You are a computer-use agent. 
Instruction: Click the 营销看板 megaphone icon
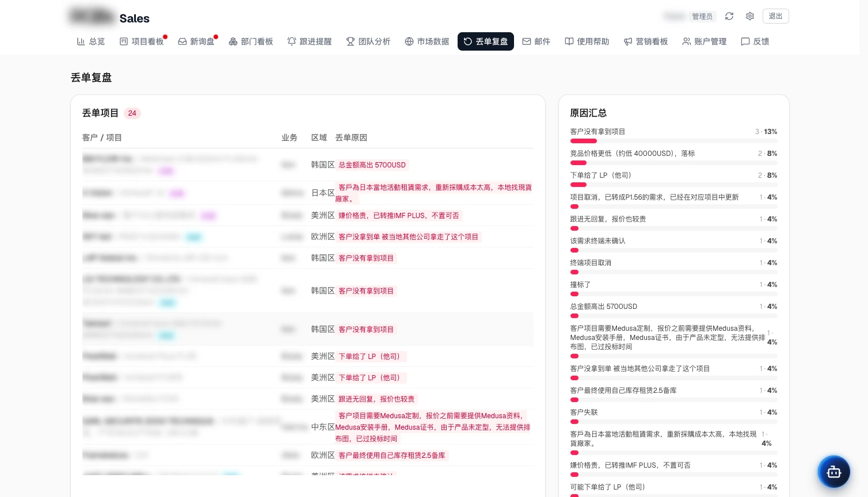click(628, 41)
